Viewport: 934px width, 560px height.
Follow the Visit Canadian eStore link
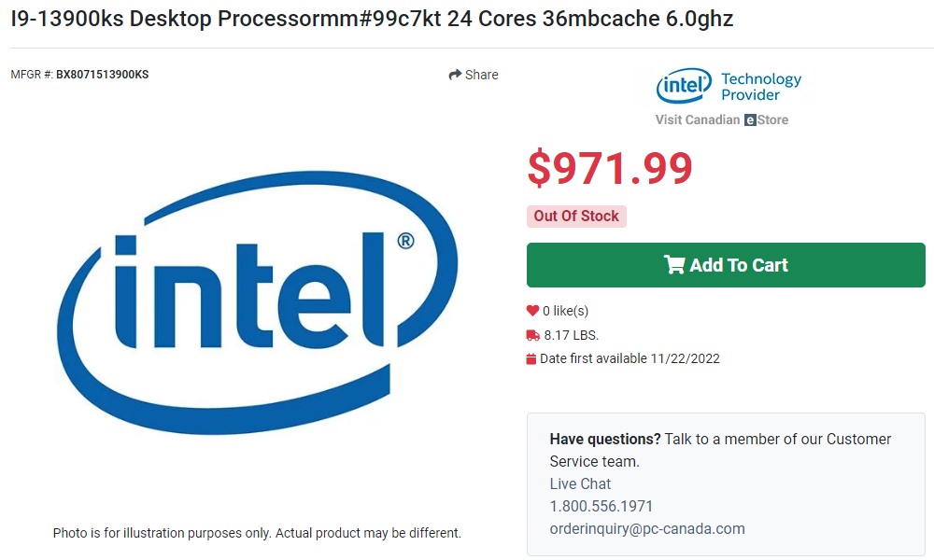point(721,119)
